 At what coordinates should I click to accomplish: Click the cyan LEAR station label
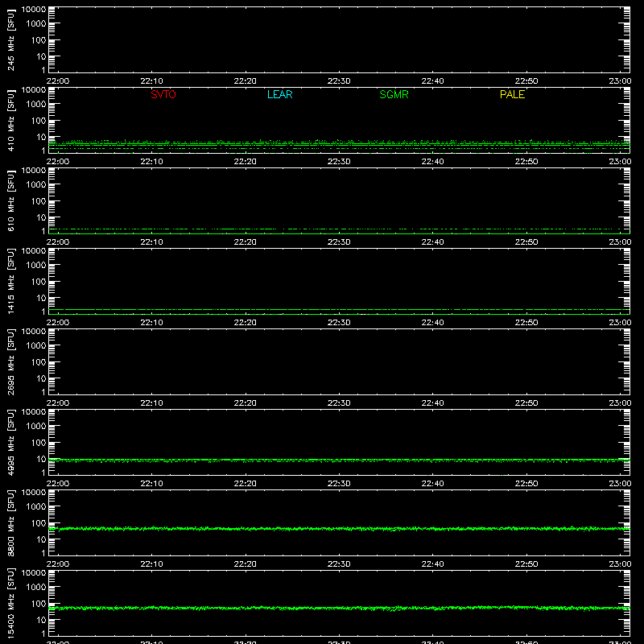point(279,94)
